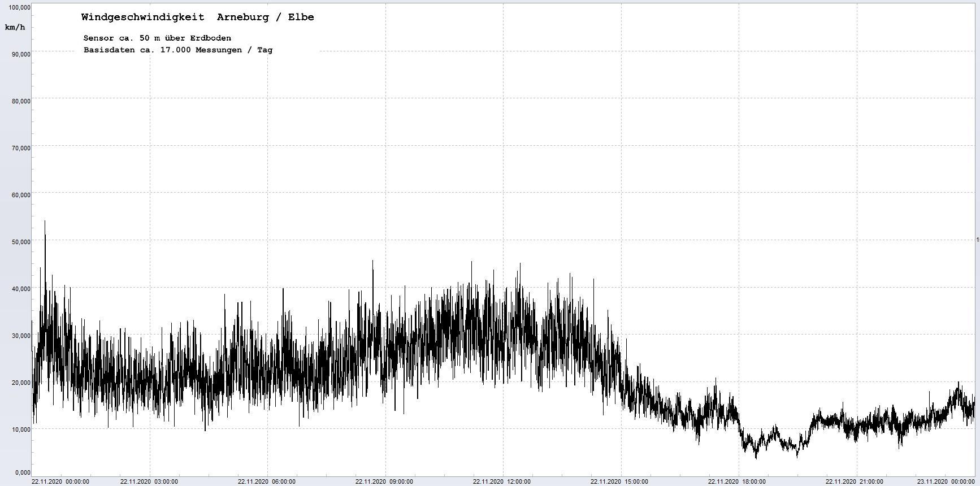
Task: Click the 40,000 y-axis label
Action: point(21,289)
